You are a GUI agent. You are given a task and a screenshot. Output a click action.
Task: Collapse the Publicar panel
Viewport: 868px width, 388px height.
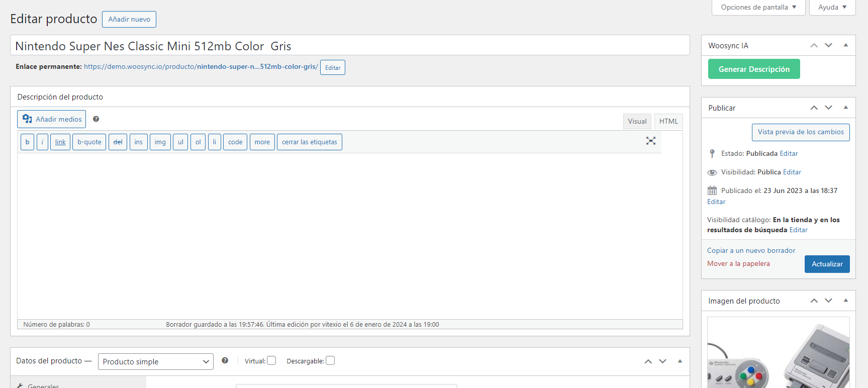[x=846, y=108]
